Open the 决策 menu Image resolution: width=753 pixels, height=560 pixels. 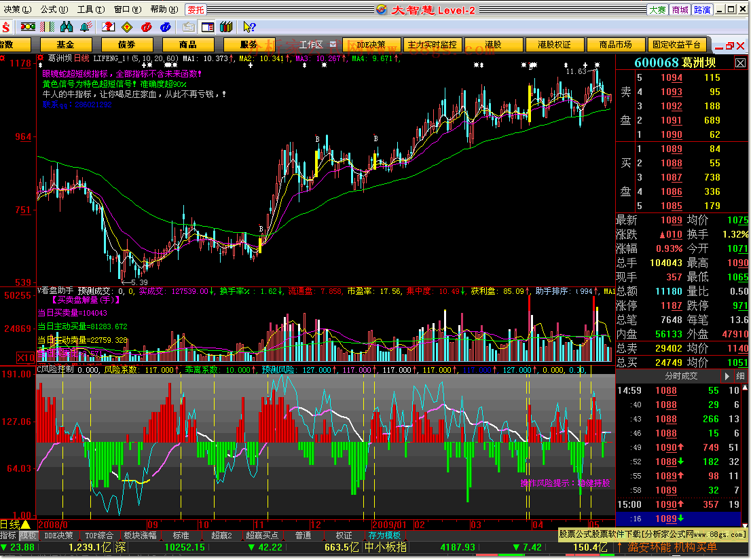point(17,9)
